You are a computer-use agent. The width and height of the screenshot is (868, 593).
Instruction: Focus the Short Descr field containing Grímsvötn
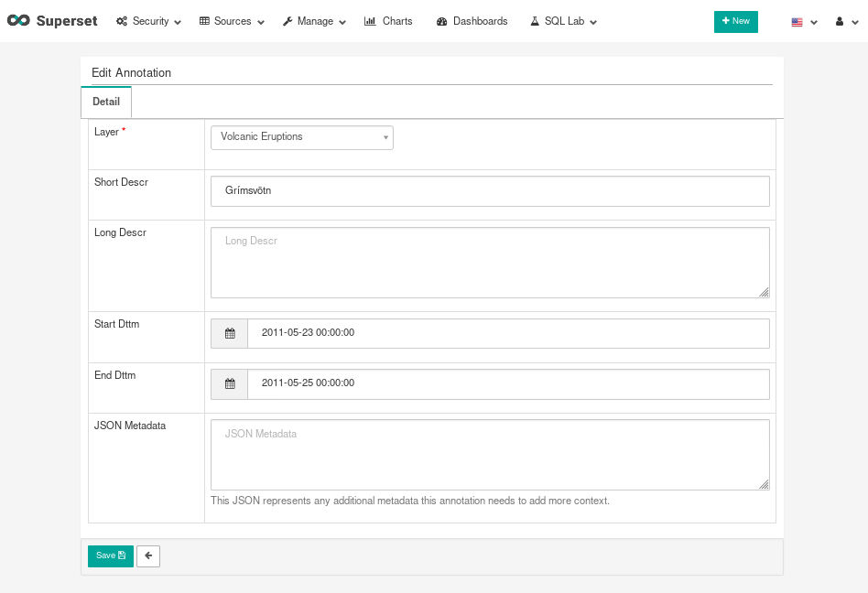coord(490,191)
